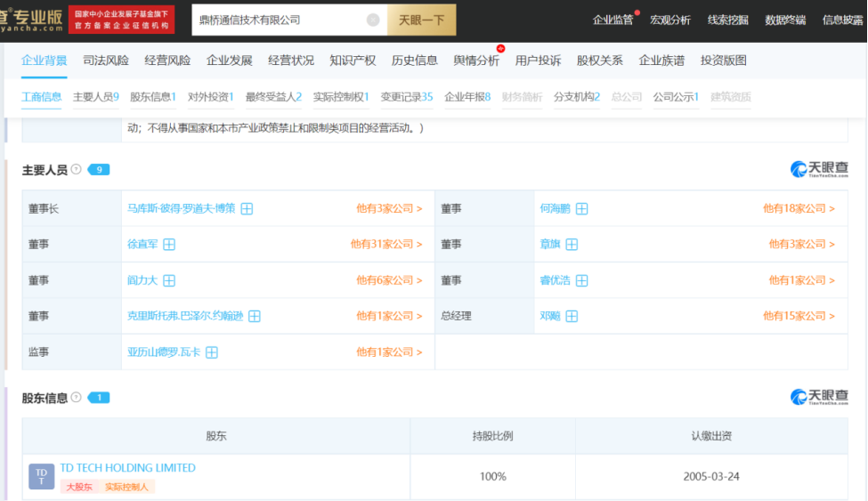Image resolution: width=868 pixels, height=501 pixels.
Task: Switch to the 司法风险 tab
Action: click(x=106, y=61)
